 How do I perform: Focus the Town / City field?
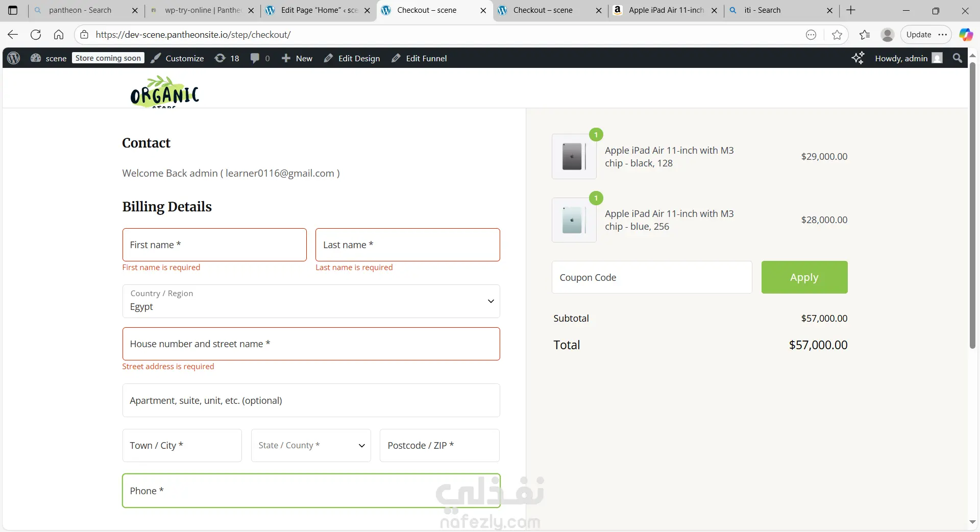pos(182,445)
